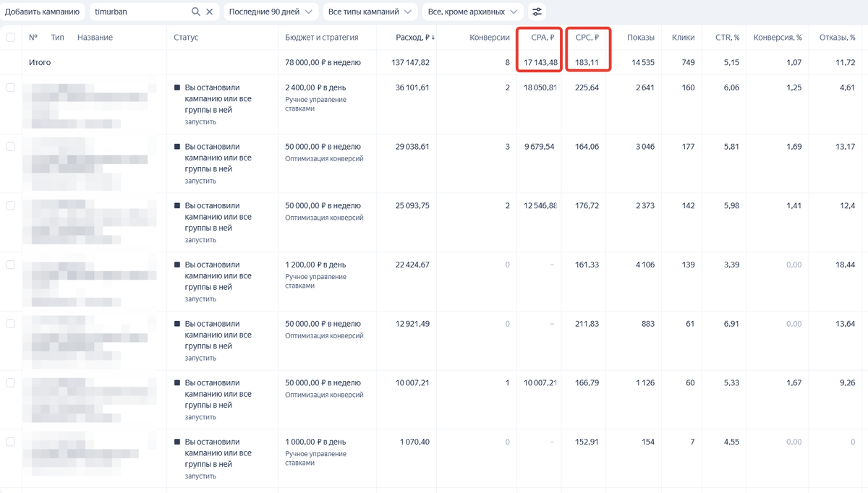
Task: Sort by CPC column header
Action: pyautogui.click(x=587, y=38)
